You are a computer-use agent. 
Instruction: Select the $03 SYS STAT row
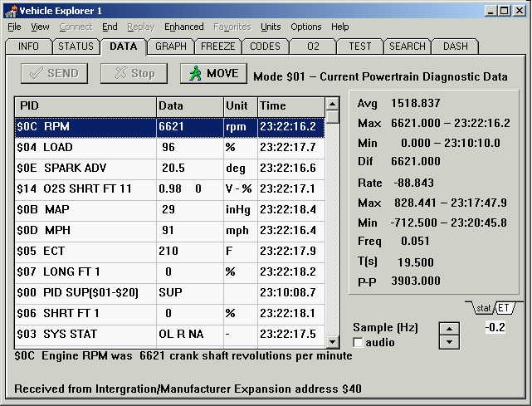(x=169, y=335)
